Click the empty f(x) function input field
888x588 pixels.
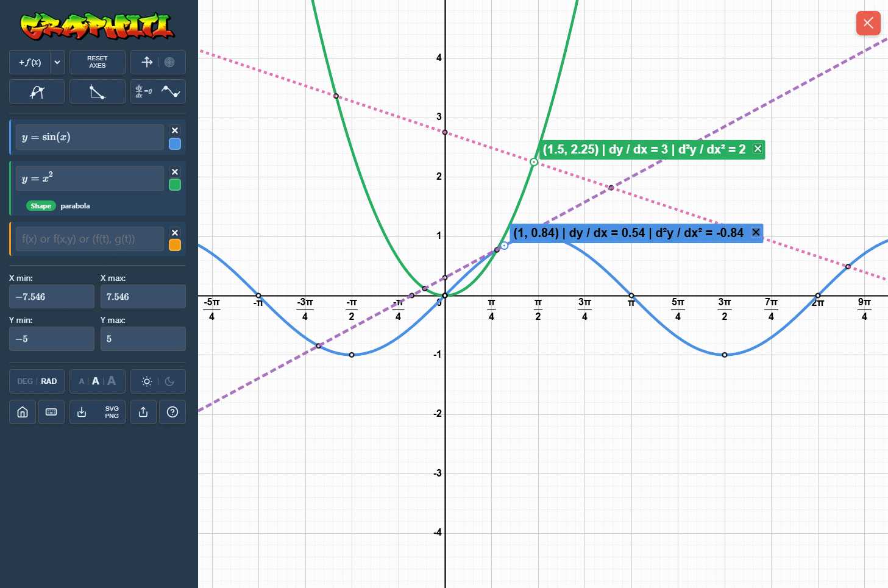(x=90, y=239)
